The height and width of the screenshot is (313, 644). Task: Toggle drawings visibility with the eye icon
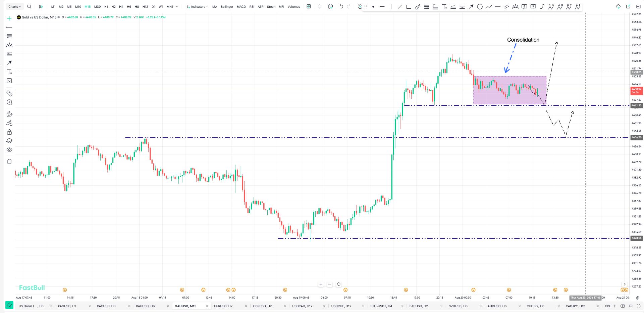(x=9, y=150)
